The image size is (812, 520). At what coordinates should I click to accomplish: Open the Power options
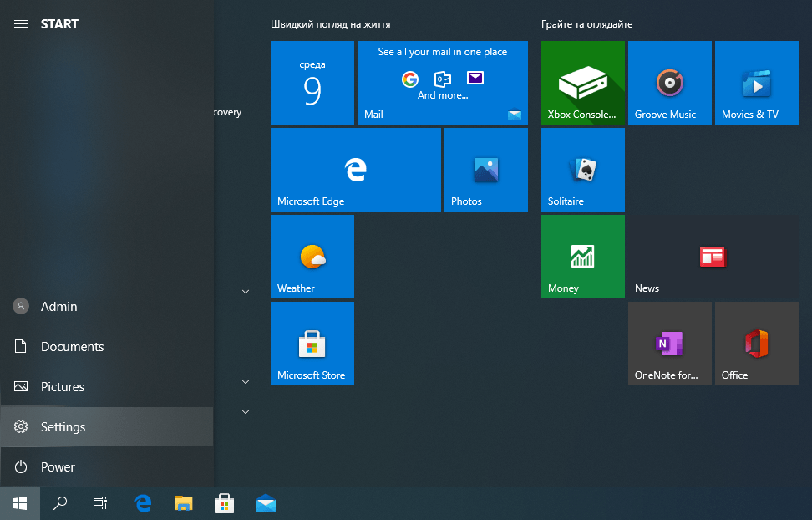coord(107,466)
